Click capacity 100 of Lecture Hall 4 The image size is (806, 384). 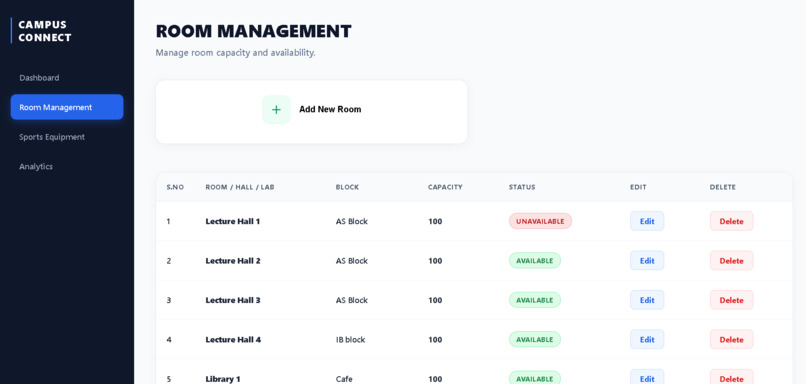tap(435, 339)
